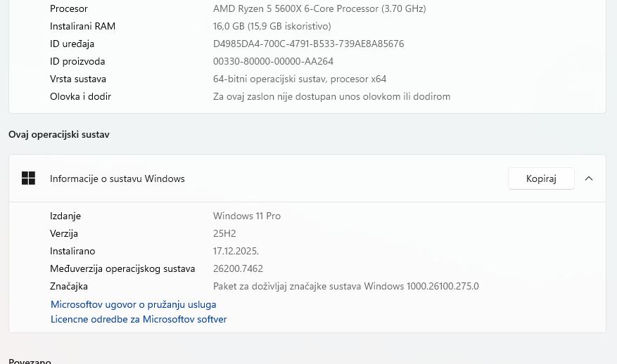The width and height of the screenshot is (617, 364).
Task: Click the 25H2 version value
Action: click(x=226, y=233)
